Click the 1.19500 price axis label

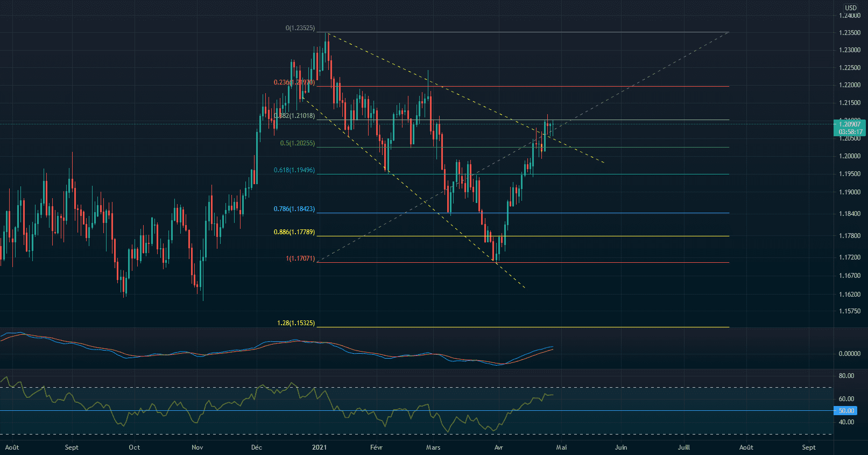(x=850, y=174)
